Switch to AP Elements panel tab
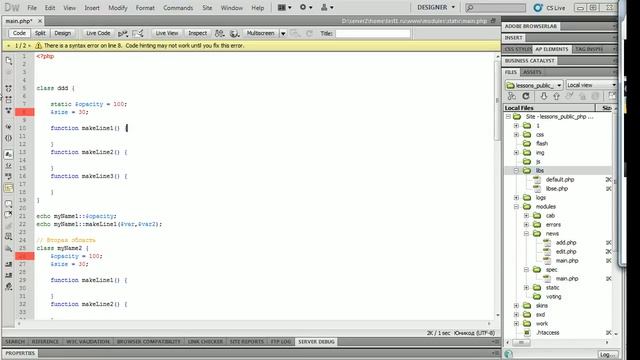The image size is (640, 360). pos(551,49)
